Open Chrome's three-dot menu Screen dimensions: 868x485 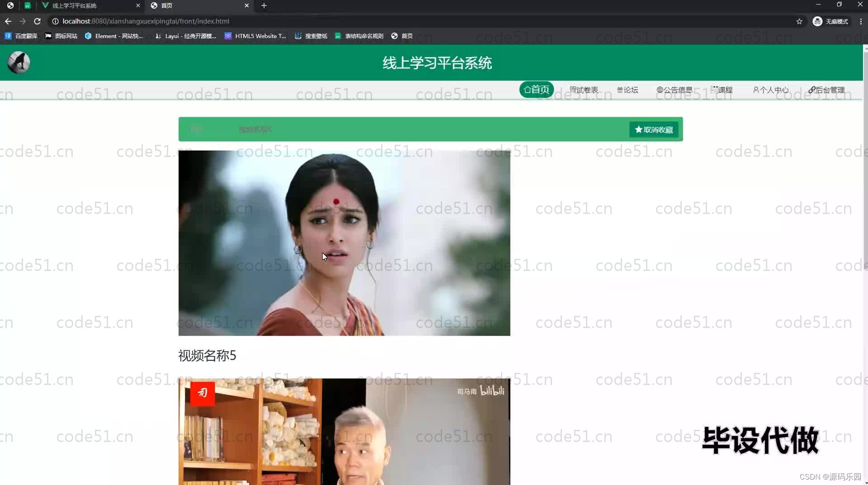point(861,21)
